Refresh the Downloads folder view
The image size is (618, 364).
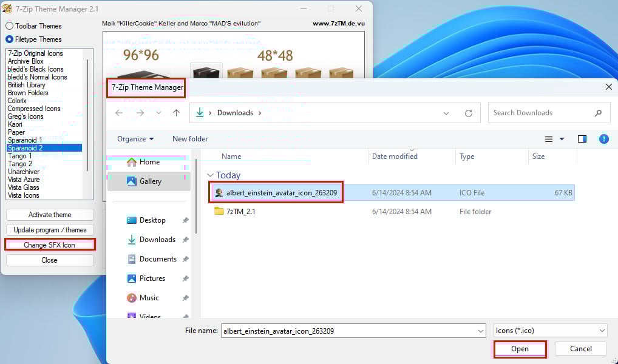tap(468, 113)
